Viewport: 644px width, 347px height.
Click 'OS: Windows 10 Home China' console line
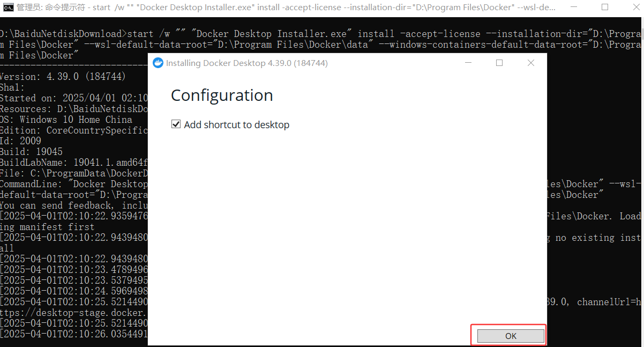pos(66,120)
